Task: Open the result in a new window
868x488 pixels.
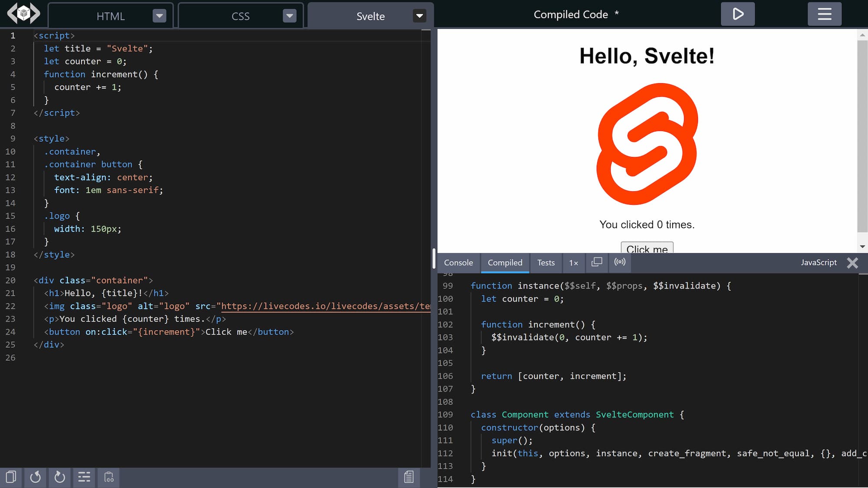Action: click(x=597, y=262)
